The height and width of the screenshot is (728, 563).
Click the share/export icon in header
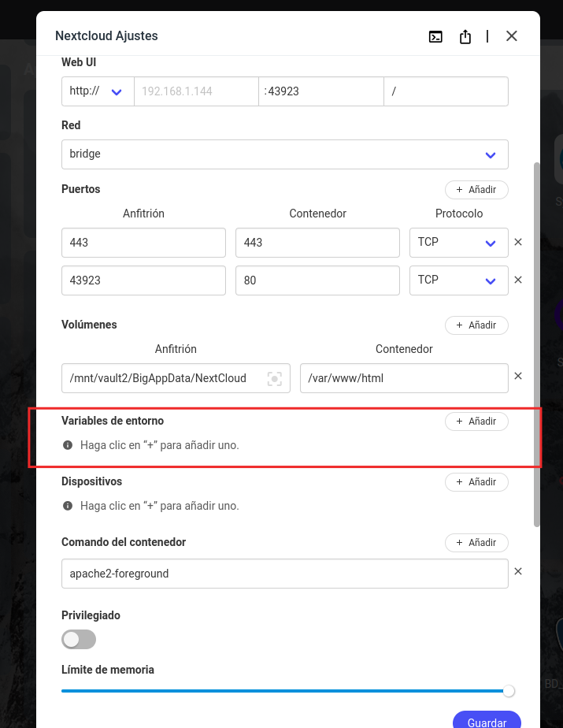(x=465, y=36)
